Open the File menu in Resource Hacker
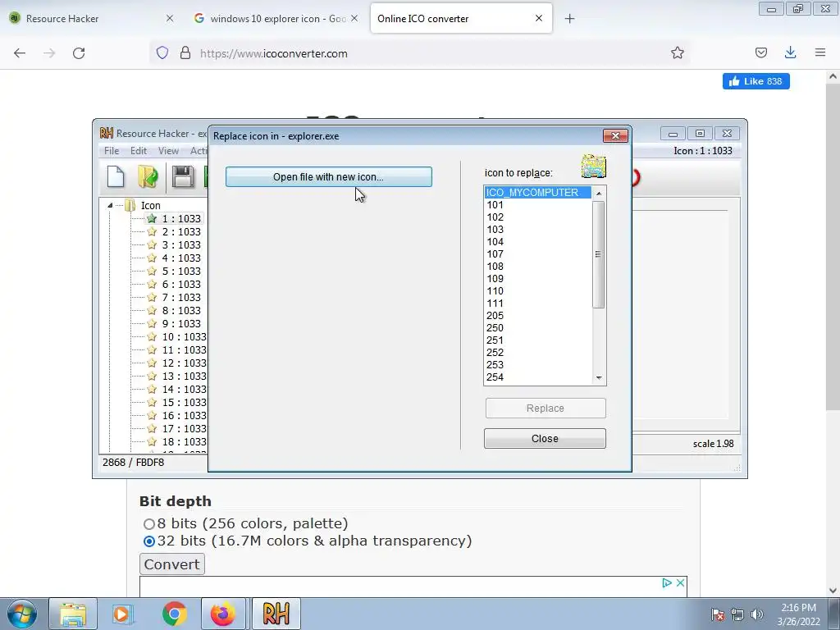Screen dimensions: 840x630 [x=112, y=151]
